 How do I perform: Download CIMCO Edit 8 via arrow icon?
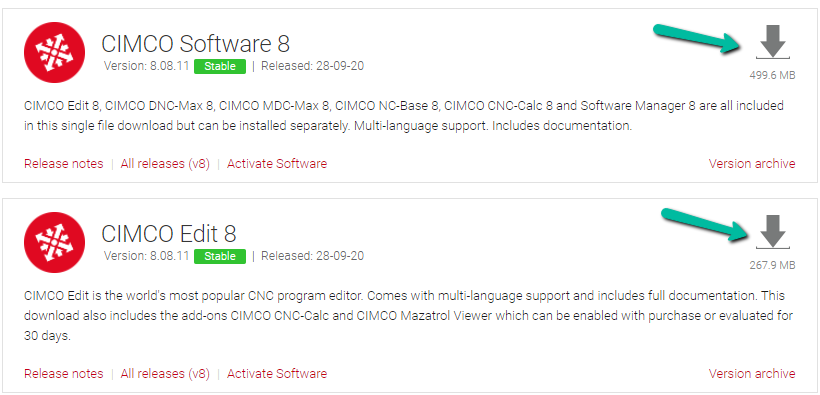pyautogui.click(x=773, y=232)
